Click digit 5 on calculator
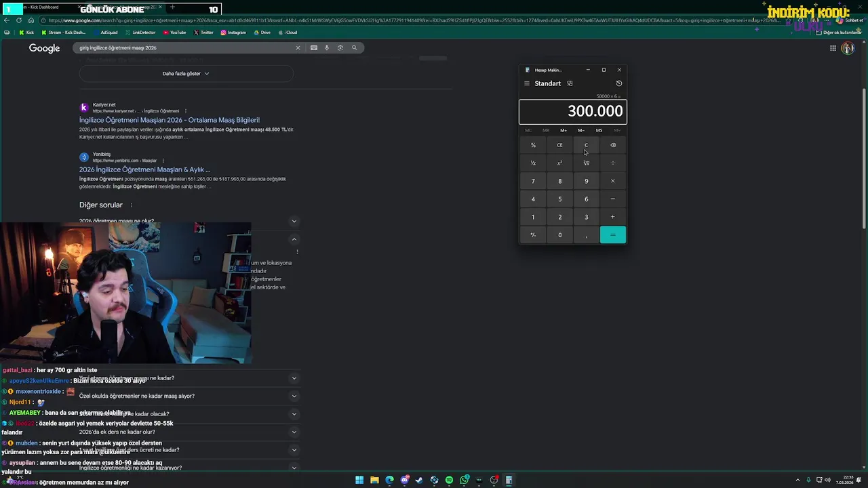868x488 pixels. [x=559, y=199]
